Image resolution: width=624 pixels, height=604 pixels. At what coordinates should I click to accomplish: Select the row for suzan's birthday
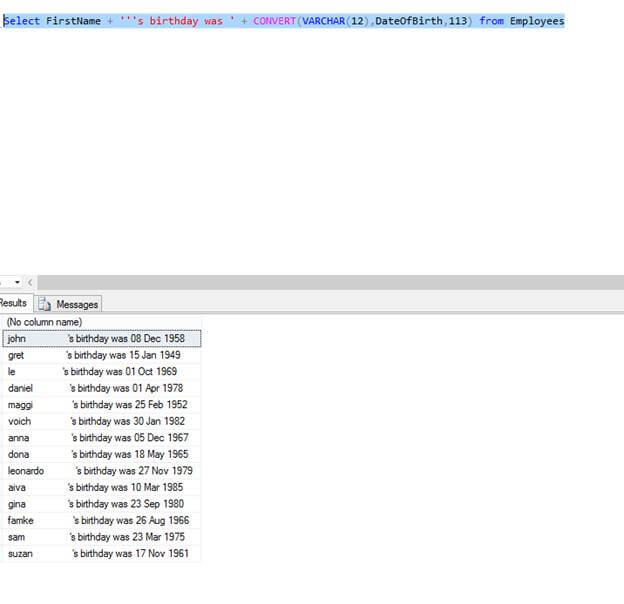[102, 553]
